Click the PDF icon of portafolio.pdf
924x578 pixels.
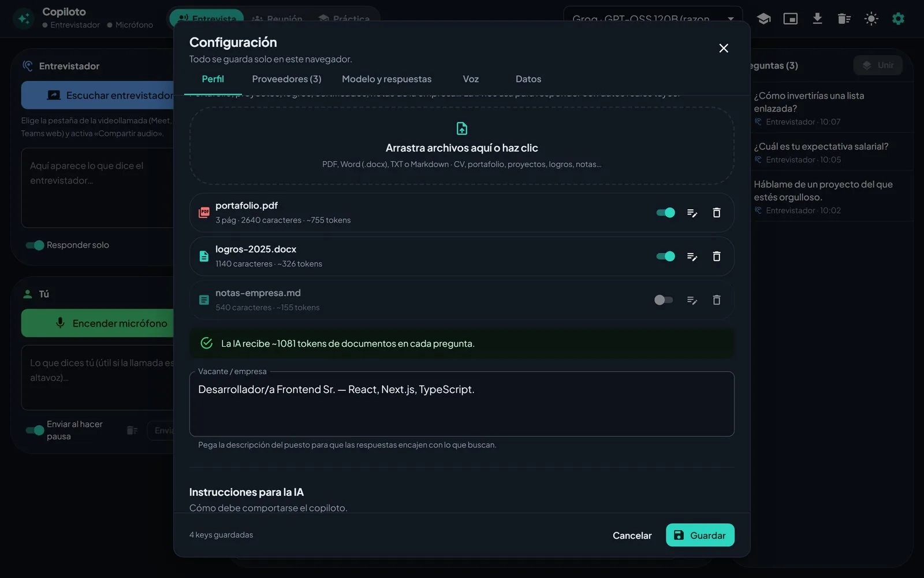click(204, 213)
